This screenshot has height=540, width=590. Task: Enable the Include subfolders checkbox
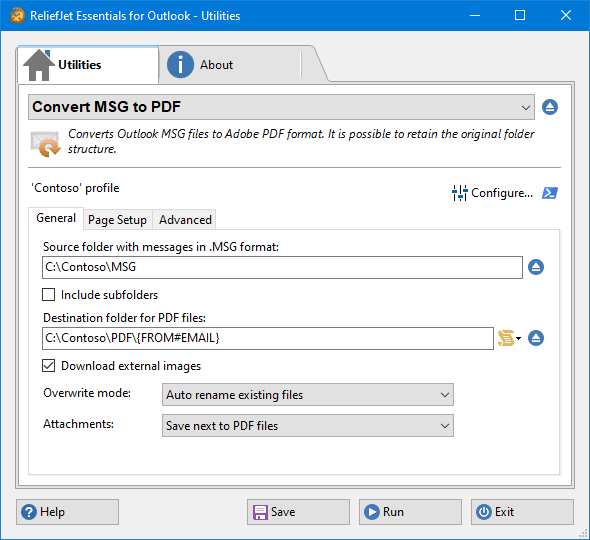(49, 295)
